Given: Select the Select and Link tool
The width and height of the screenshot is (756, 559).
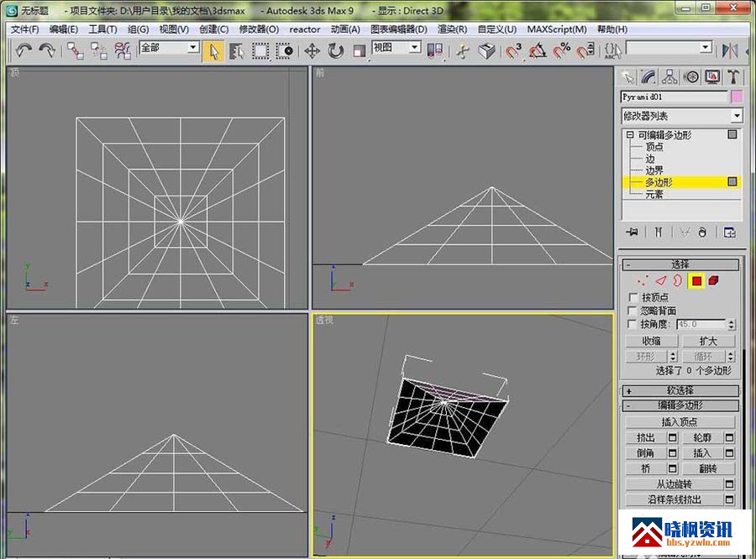Looking at the screenshot, I should click(75, 50).
